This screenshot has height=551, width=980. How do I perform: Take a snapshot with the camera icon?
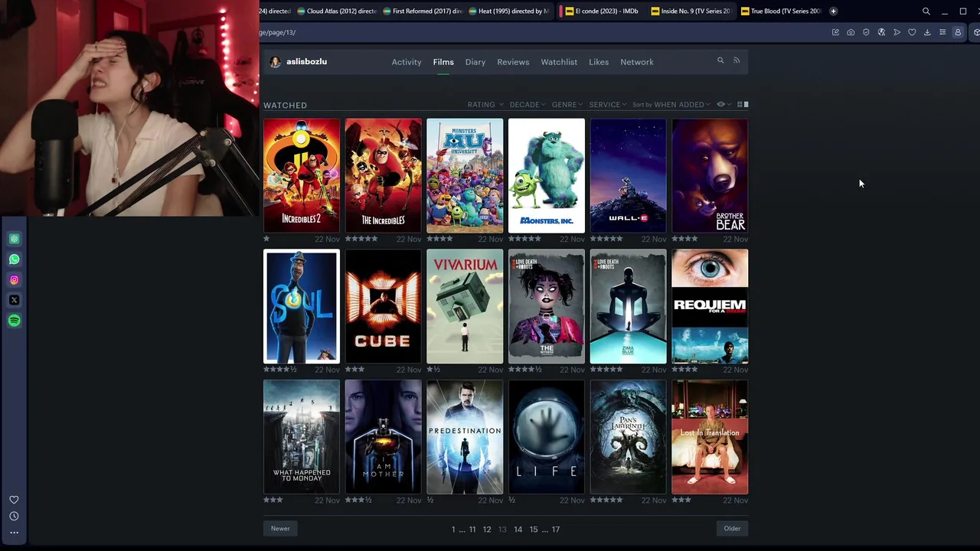coord(851,32)
